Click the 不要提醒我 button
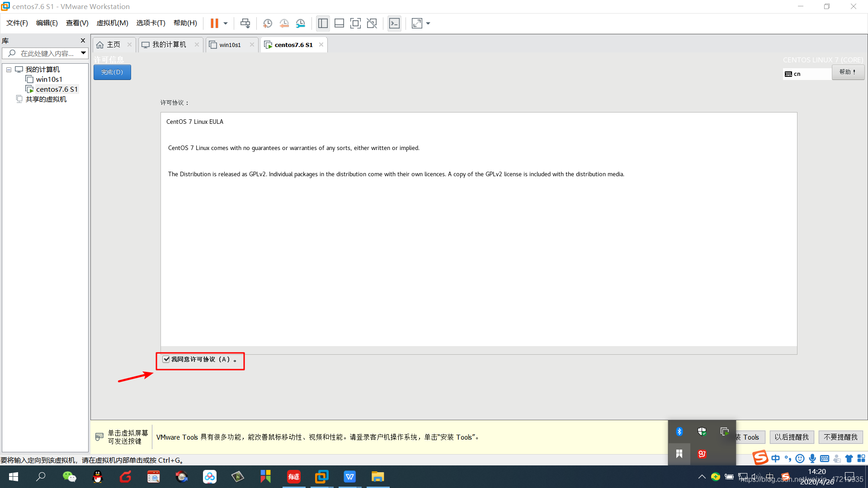 click(x=840, y=437)
